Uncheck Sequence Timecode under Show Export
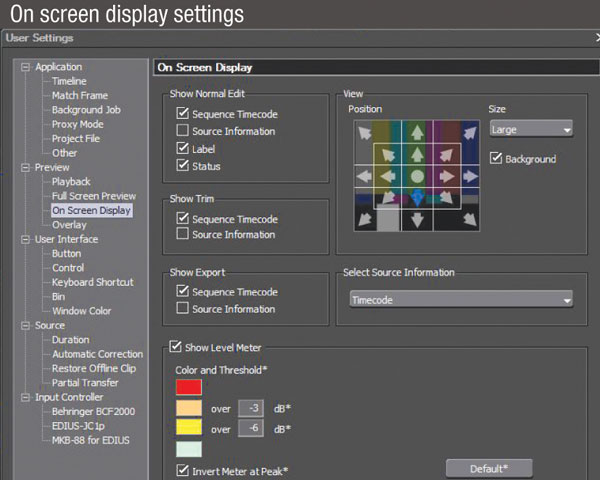The width and height of the screenshot is (600, 480). point(183,291)
